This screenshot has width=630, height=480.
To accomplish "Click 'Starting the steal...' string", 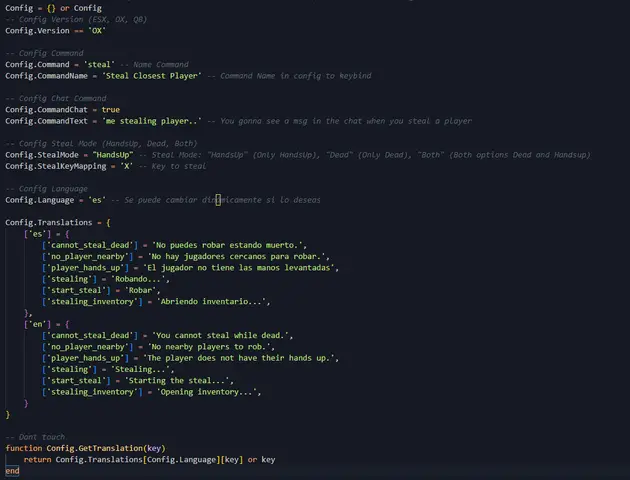I will pos(177,380).
